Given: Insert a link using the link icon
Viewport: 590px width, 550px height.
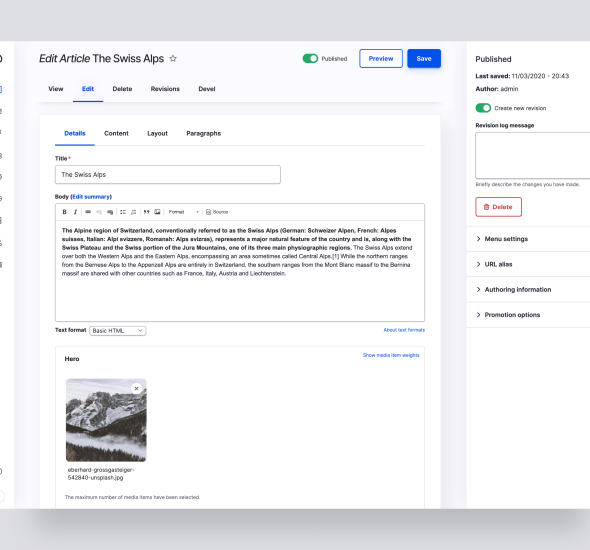Looking at the screenshot, I should pyautogui.click(x=88, y=212).
